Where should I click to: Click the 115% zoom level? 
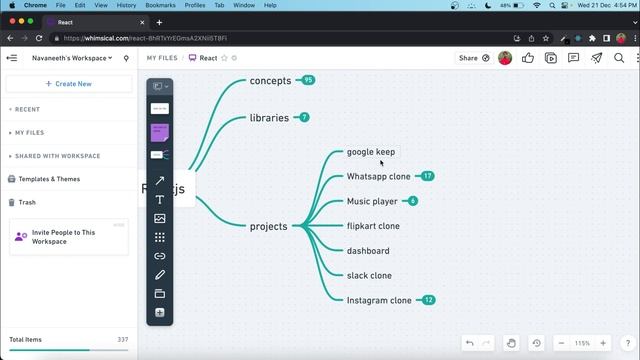tap(582, 343)
